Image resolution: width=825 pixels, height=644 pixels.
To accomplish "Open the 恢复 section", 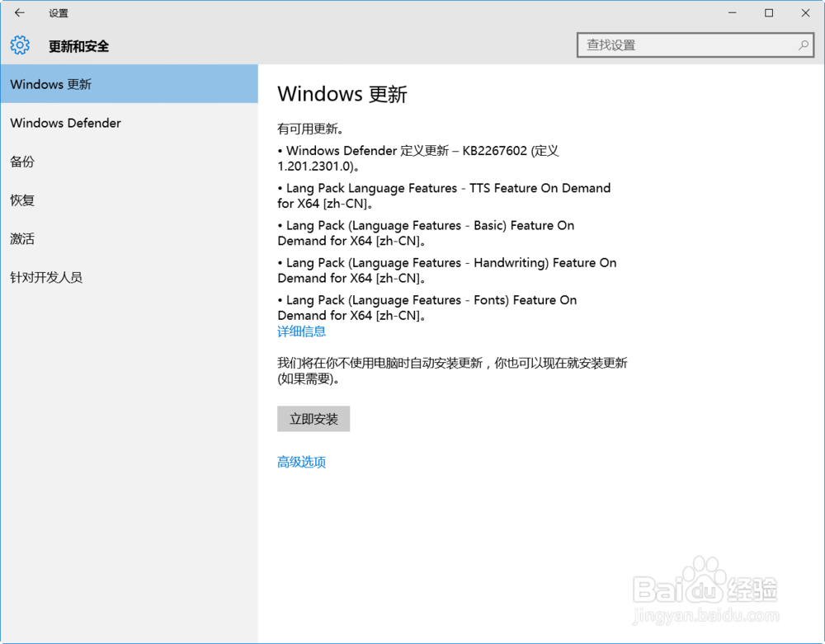I will (129, 200).
